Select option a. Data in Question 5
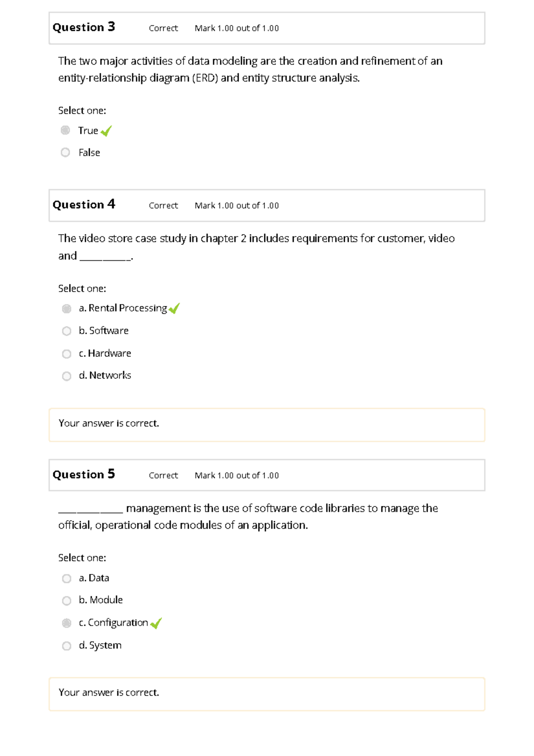The width and height of the screenshot is (534, 756). pyautogui.click(x=67, y=578)
